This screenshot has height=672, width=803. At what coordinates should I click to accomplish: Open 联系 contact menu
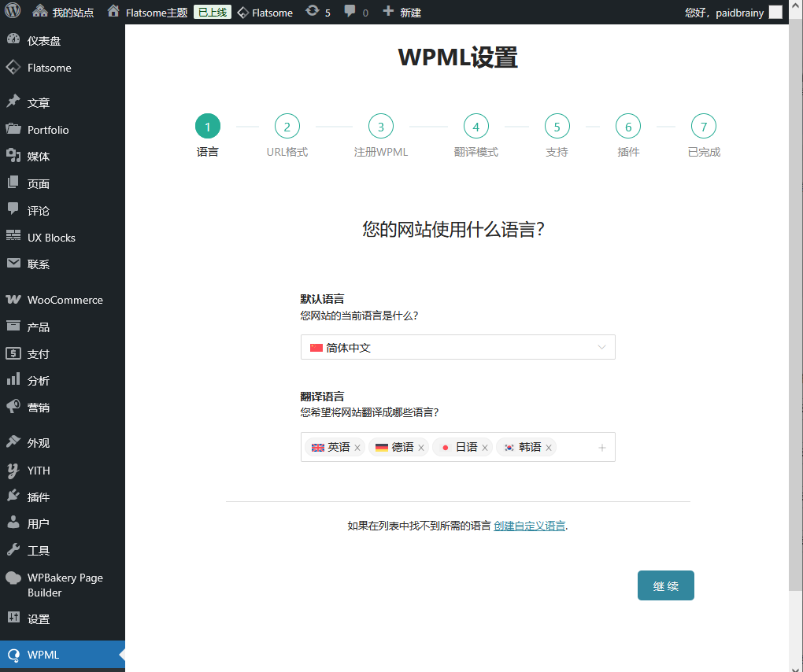(62, 264)
